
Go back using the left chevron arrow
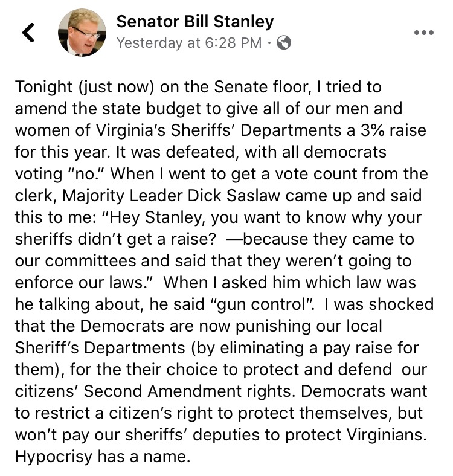28,33
